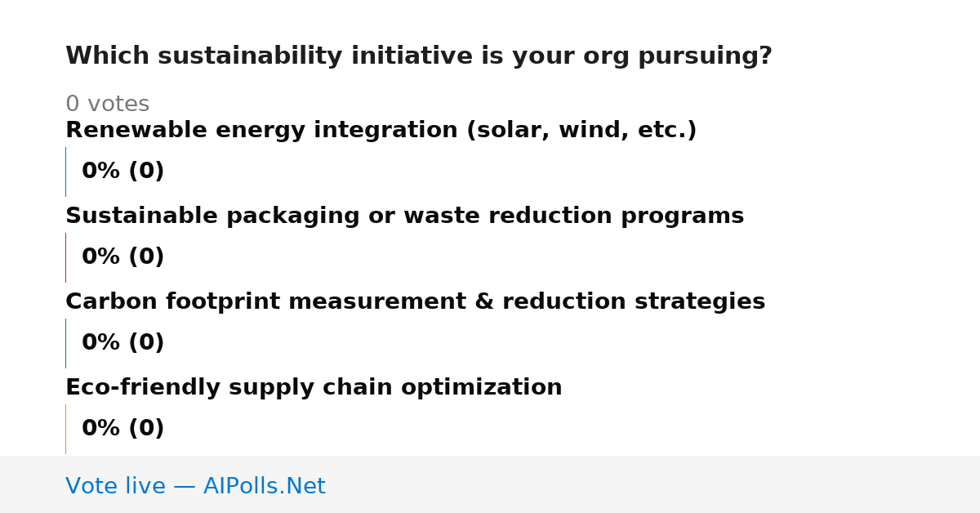
Task: Click the orange result bar for Eco-friendly supply chain
Action: coord(65,429)
